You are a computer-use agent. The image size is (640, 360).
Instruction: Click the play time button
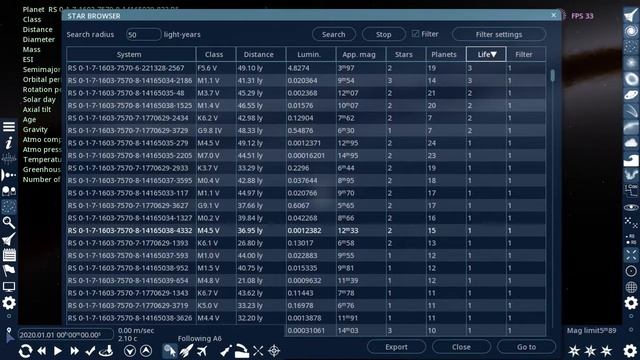[58, 351]
